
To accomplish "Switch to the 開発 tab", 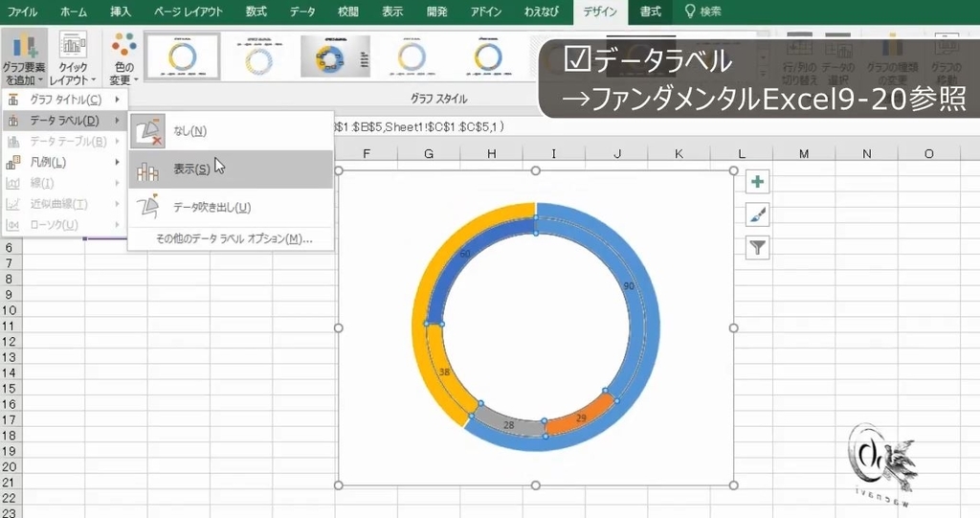I will point(436,11).
